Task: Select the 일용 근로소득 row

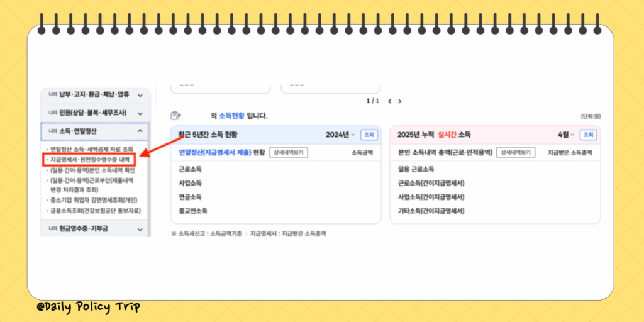Action: 495,169
